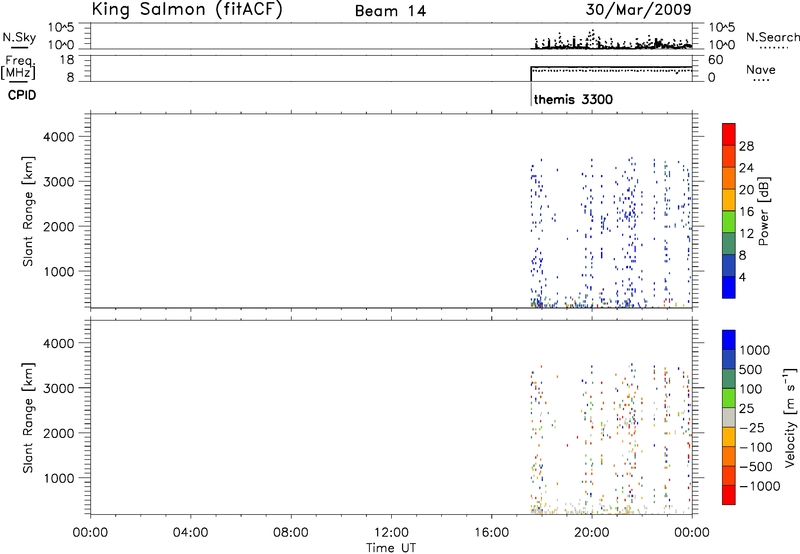The height and width of the screenshot is (554, 800).
Task: Click the 'Beam 14' label
Action: click(x=390, y=11)
